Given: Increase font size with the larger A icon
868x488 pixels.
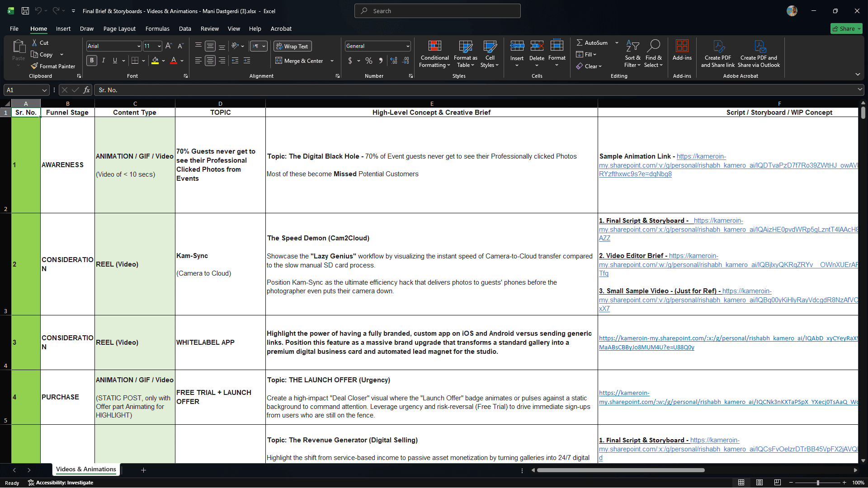Looking at the screenshot, I should coord(169,46).
